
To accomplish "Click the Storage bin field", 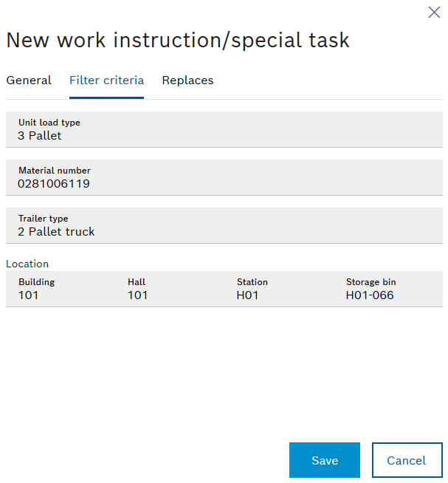I will (x=388, y=289).
